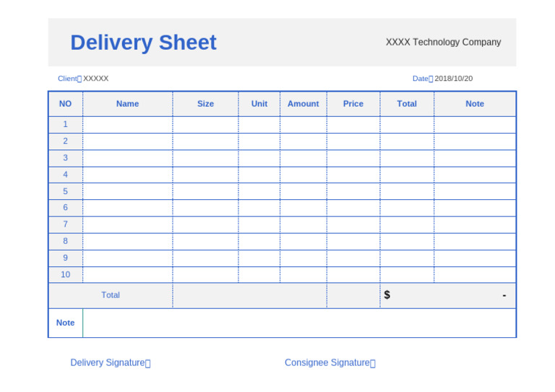The width and height of the screenshot is (555, 392).
Task: Click the Amount cell in row 4
Action: point(304,175)
